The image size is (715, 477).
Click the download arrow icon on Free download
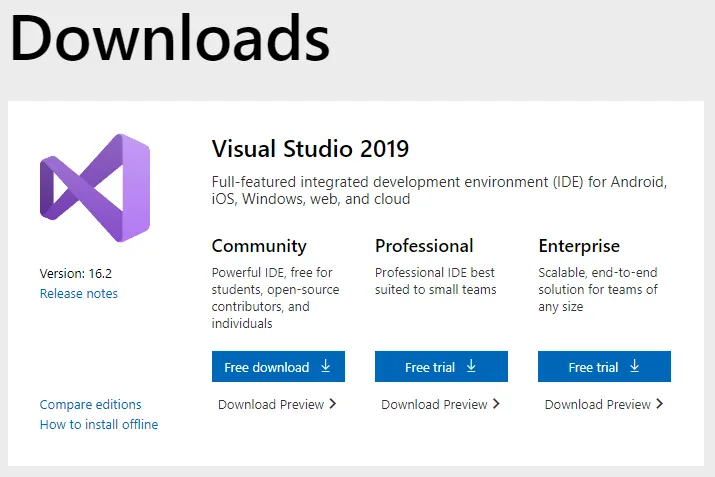click(x=326, y=366)
